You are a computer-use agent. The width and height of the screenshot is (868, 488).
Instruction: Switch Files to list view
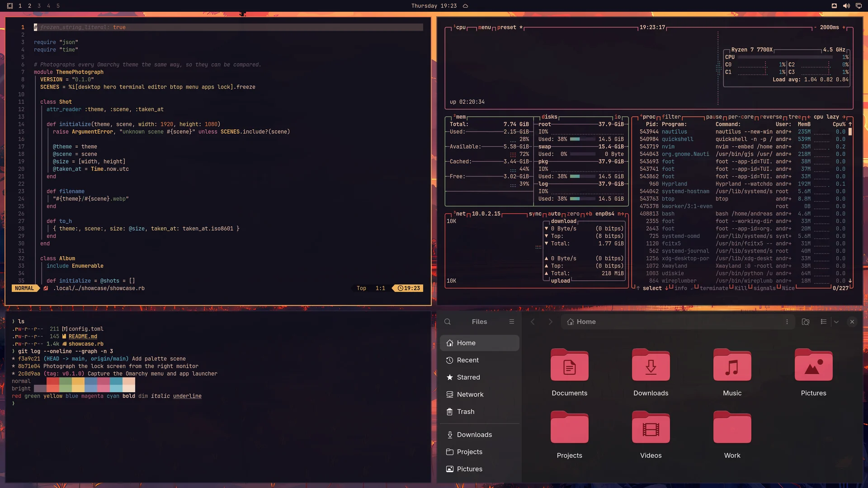tap(824, 322)
